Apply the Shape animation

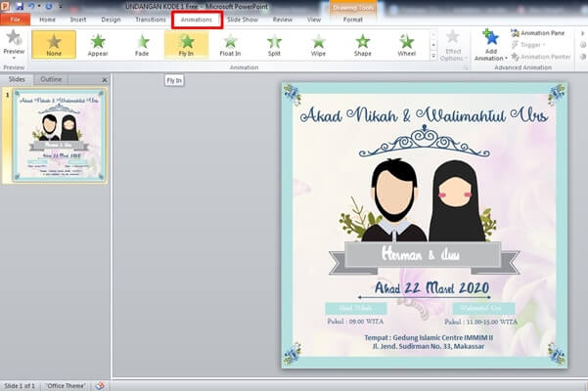(x=363, y=45)
